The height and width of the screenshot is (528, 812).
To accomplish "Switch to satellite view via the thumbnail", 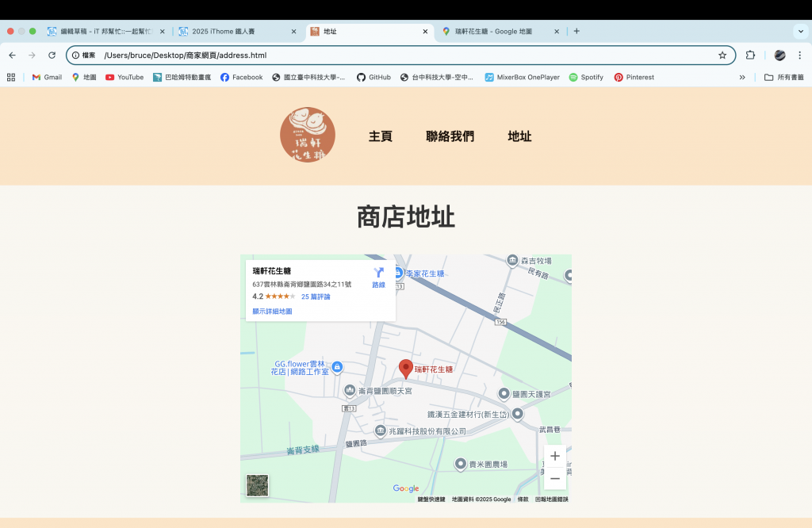I will 258,485.
